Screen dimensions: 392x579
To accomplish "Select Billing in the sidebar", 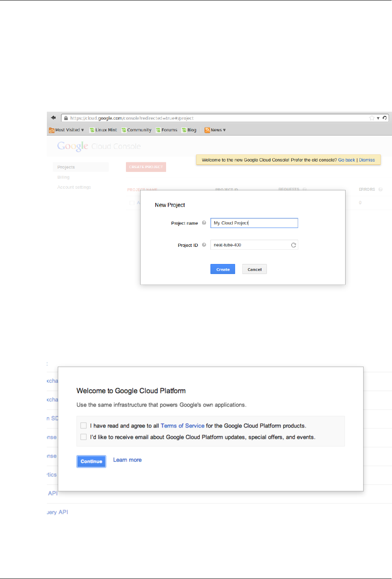I will pos(64,177).
